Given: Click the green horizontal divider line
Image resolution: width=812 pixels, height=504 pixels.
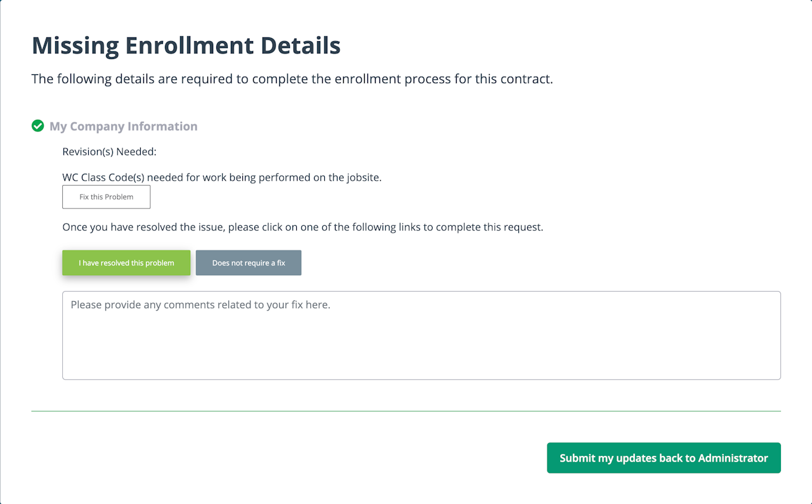Looking at the screenshot, I should coord(406,411).
